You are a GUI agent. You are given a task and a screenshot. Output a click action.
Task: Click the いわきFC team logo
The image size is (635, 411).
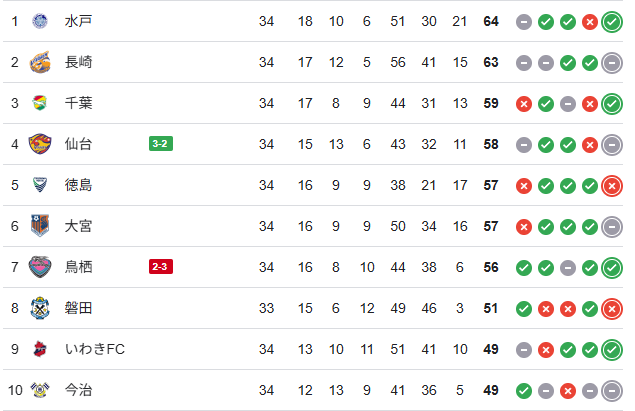[x=40, y=349]
